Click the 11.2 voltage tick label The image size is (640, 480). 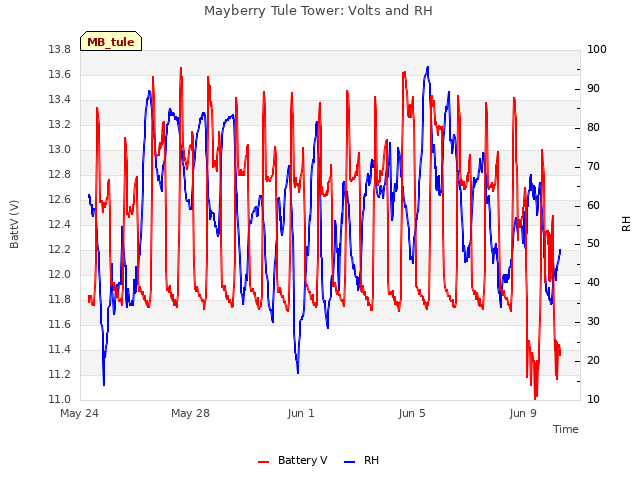coord(60,374)
